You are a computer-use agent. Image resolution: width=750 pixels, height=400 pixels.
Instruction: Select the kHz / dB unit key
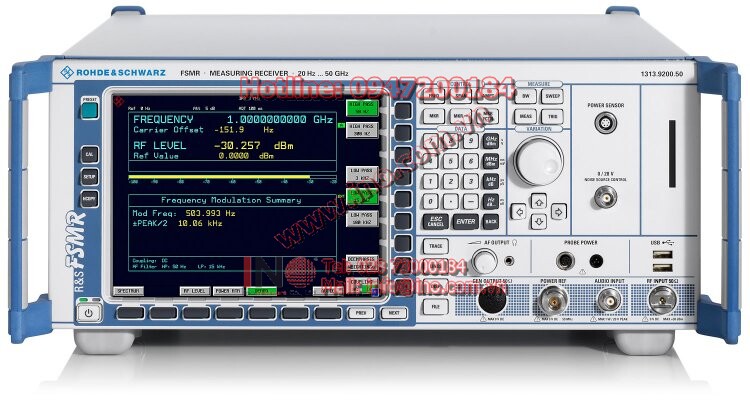point(491,181)
